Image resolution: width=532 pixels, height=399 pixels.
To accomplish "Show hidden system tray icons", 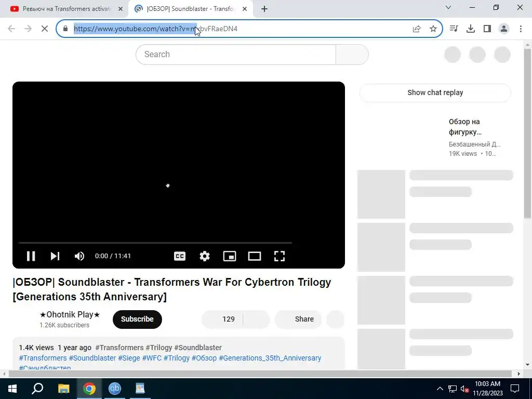I will coord(440,389).
